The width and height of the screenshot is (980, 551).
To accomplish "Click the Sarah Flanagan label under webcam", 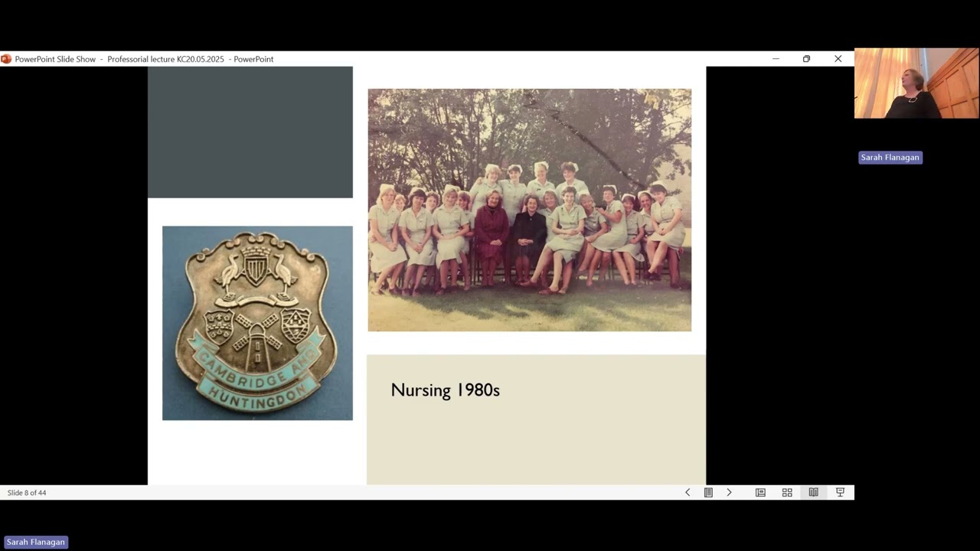I will coord(890,158).
